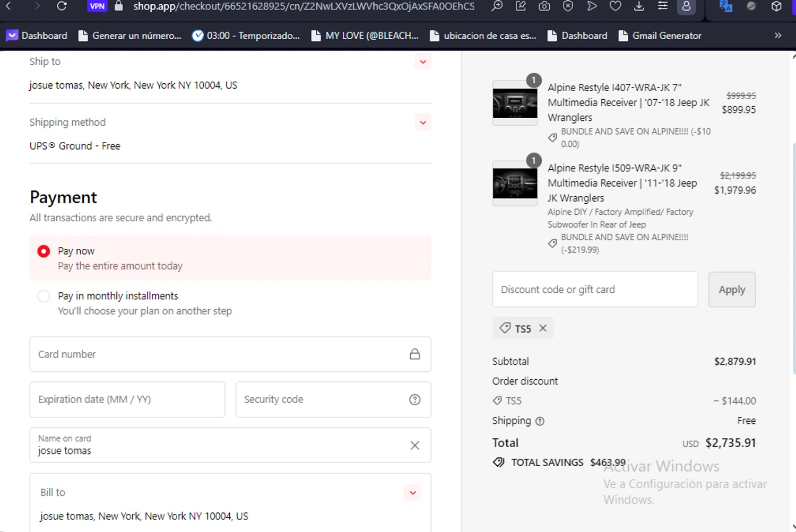The height and width of the screenshot is (532, 796).
Task: Click the Discount code or gift card field
Action: click(595, 289)
